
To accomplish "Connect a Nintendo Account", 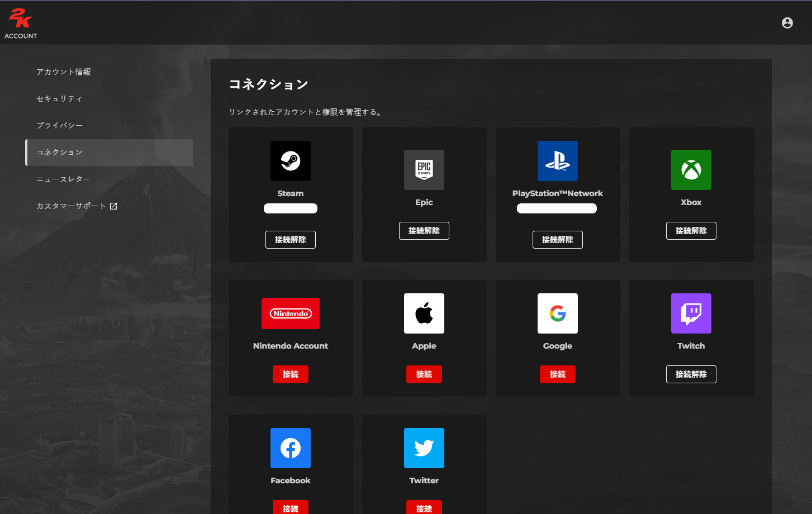I will [291, 374].
